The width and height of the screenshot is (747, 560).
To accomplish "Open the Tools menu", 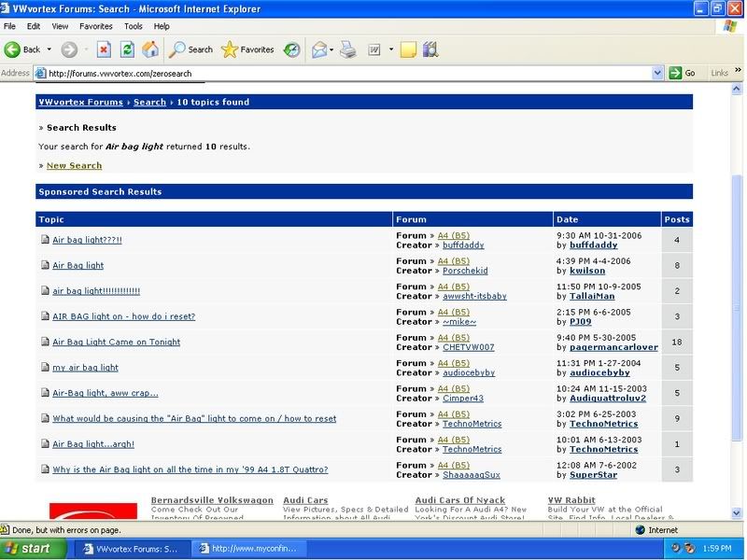I will pos(134,27).
